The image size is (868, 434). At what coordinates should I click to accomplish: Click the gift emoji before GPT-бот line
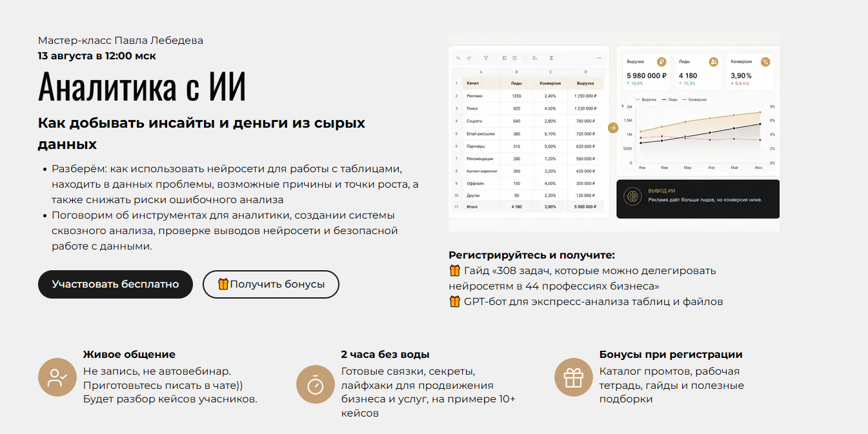[x=455, y=302]
